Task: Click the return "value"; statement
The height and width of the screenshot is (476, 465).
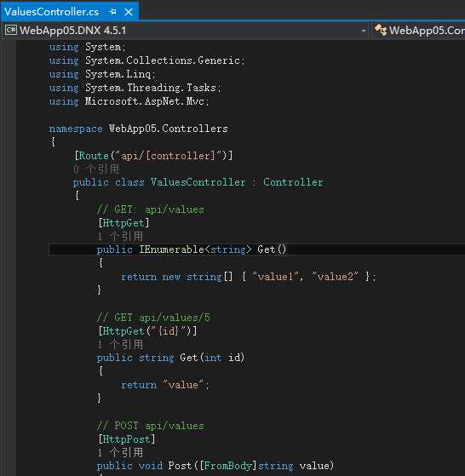Action: pos(165,385)
